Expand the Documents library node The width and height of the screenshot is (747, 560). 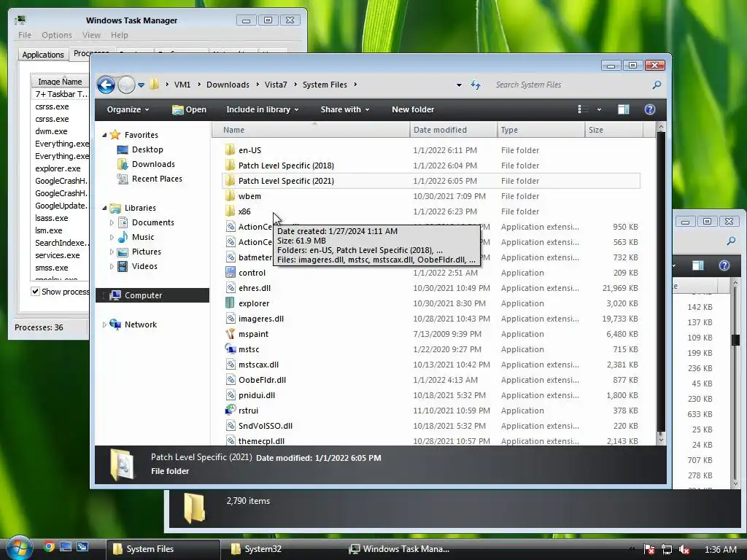coord(112,222)
